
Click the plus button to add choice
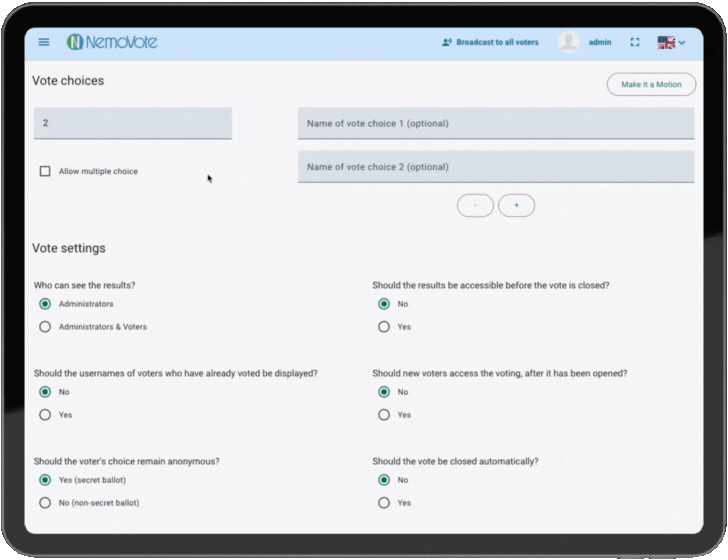click(516, 205)
